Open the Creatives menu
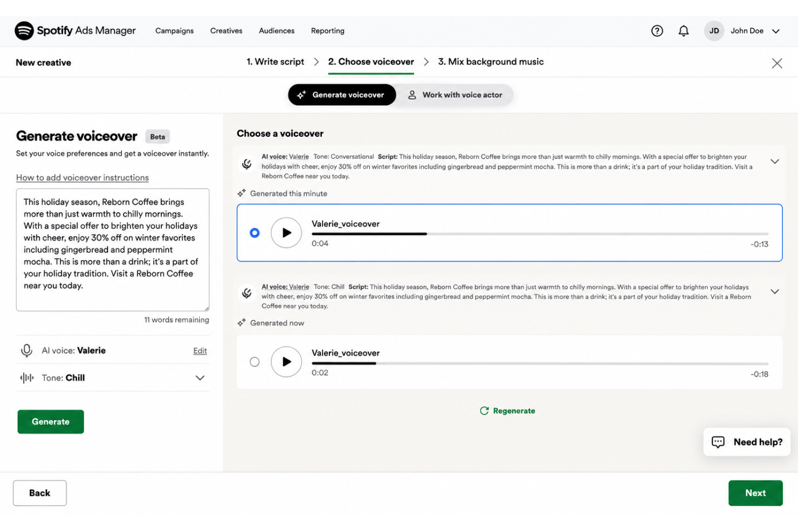 226,31
